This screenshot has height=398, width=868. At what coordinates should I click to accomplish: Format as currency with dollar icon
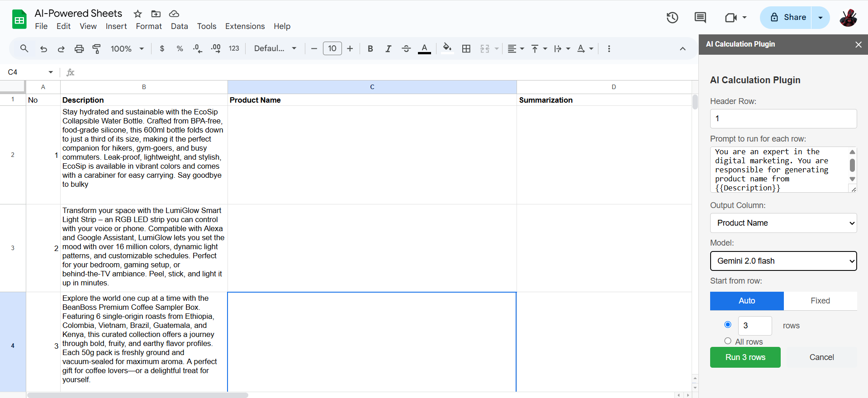[x=162, y=49]
